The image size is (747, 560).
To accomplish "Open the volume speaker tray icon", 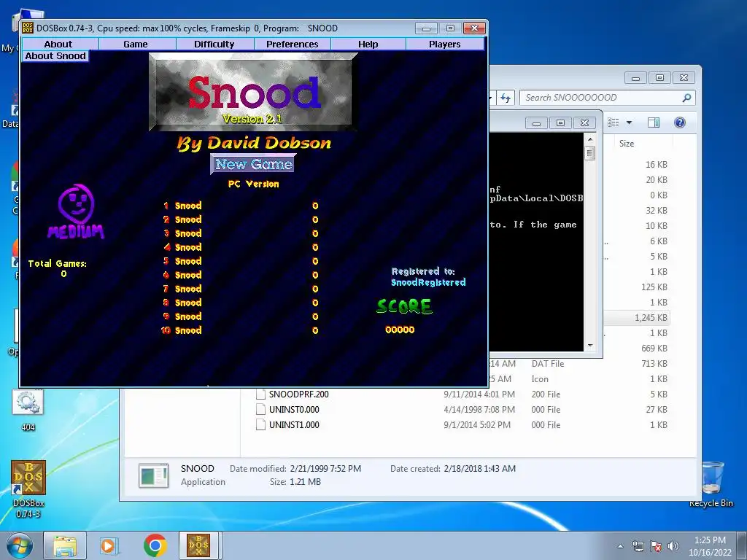I will 673,546.
